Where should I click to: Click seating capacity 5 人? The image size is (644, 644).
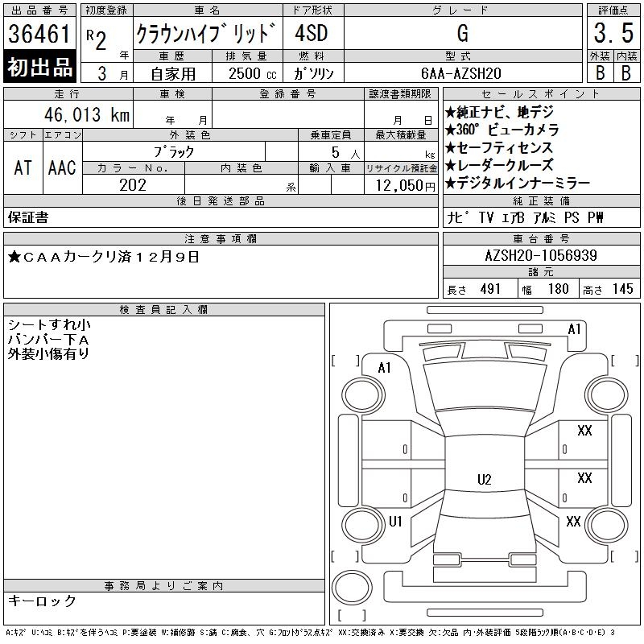[x=345, y=153]
